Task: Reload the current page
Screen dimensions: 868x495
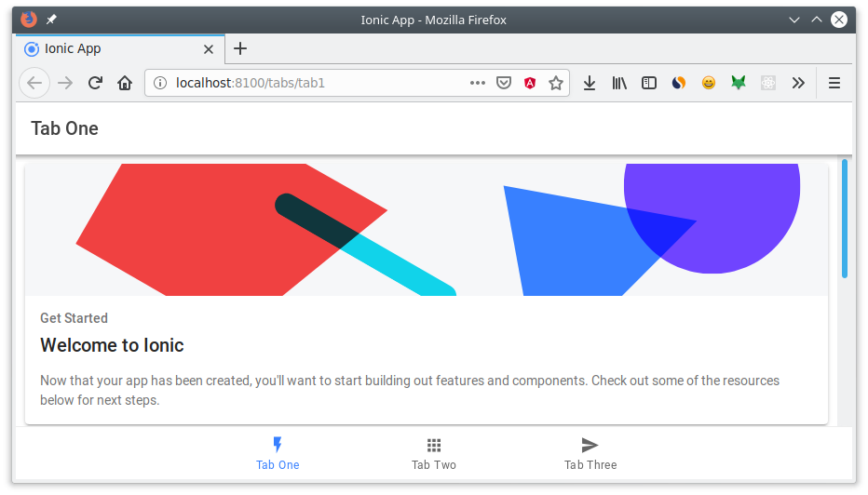Action: (95, 83)
